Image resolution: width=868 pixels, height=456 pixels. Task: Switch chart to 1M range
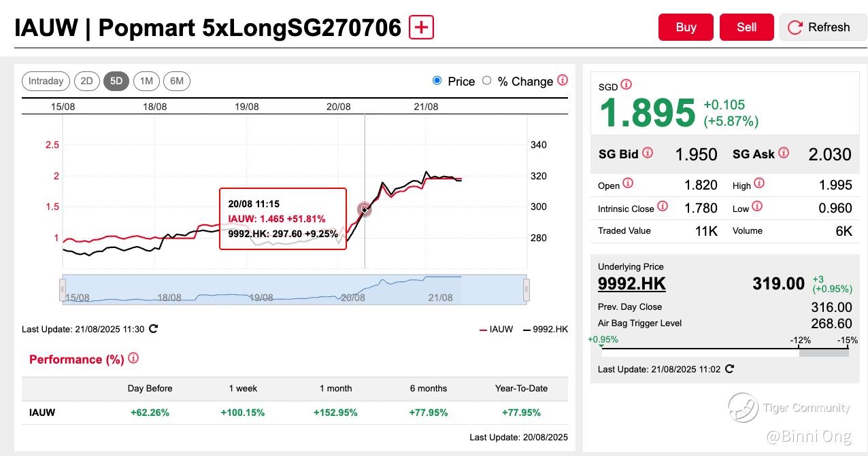[146, 81]
